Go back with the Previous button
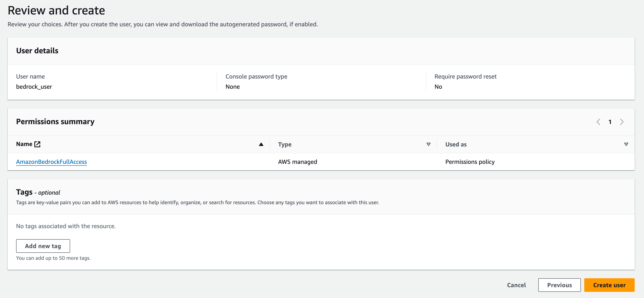The height and width of the screenshot is (298, 644). 559,285
